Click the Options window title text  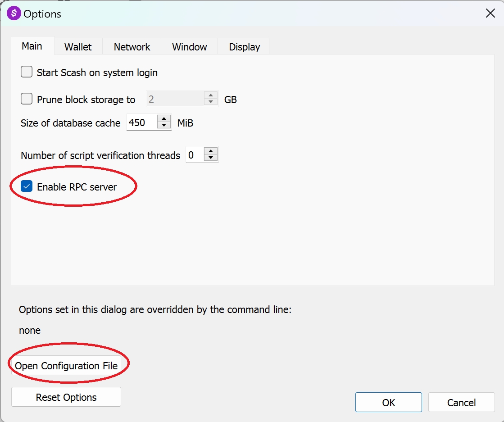coord(42,14)
